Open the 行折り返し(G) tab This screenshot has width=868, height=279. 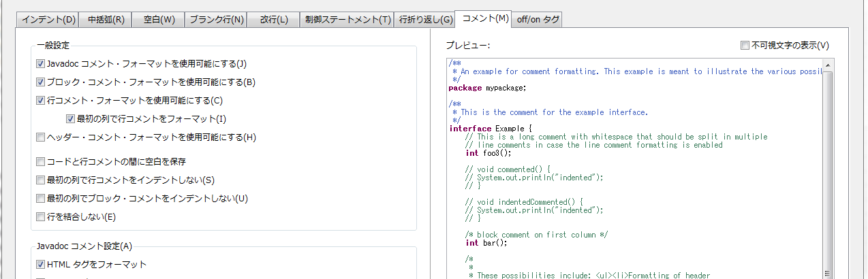pyautogui.click(x=426, y=19)
